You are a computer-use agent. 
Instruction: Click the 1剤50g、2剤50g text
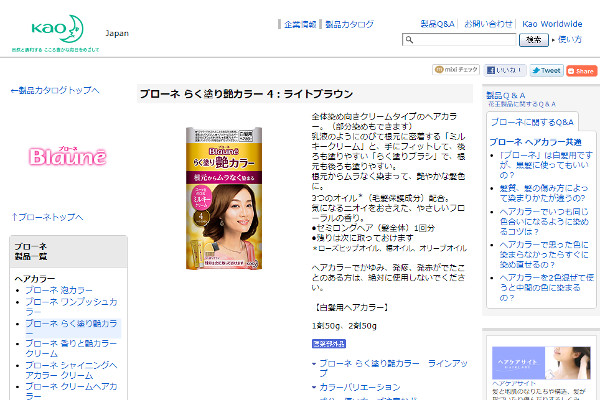[x=344, y=326]
